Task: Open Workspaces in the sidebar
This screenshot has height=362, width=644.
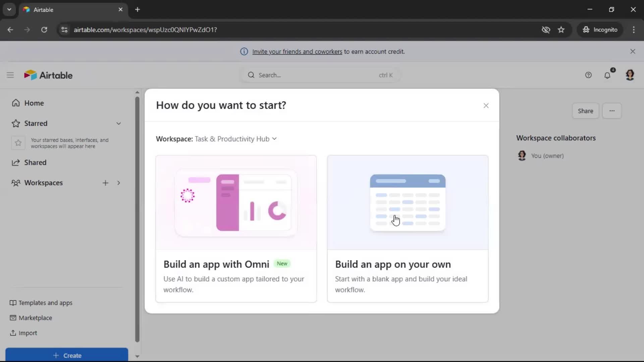Action: click(43, 183)
